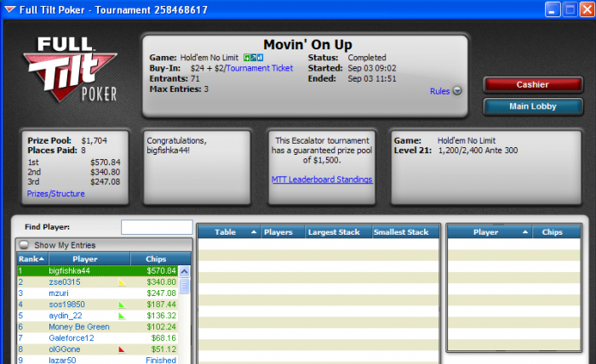
Task: Click the $247.08 value in mzuri's row
Action: 161,293
